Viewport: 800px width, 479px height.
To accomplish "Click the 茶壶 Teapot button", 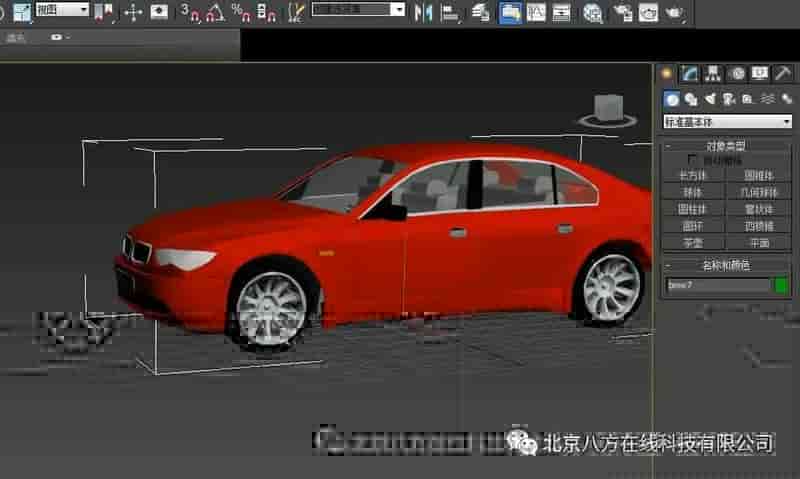I will click(693, 243).
